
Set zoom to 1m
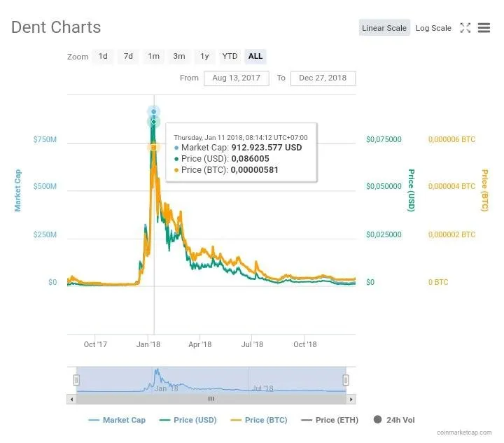click(153, 56)
